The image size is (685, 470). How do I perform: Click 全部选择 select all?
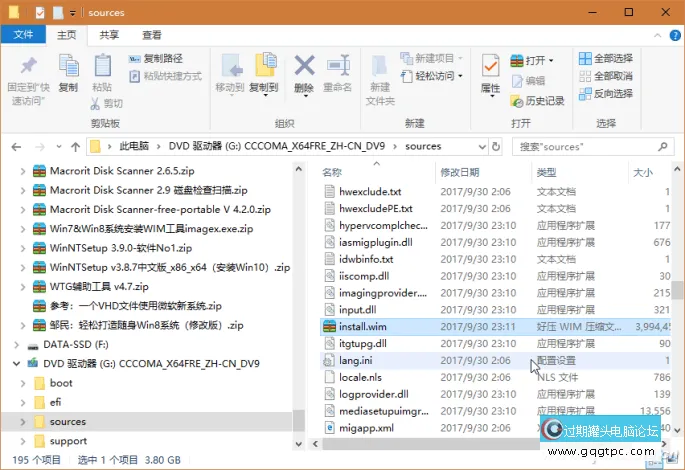(605, 59)
